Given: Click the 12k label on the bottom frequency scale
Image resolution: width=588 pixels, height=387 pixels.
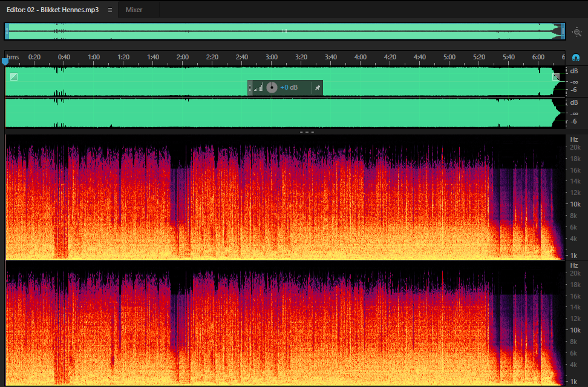Looking at the screenshot, I should point(575,319).
